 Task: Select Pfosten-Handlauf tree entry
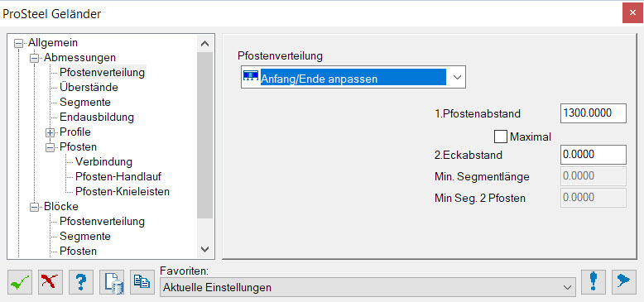118,177
